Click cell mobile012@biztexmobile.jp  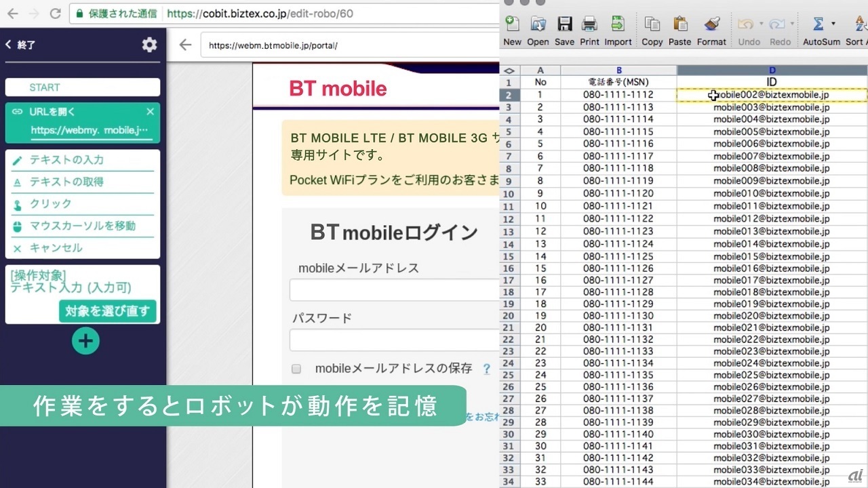772,218
